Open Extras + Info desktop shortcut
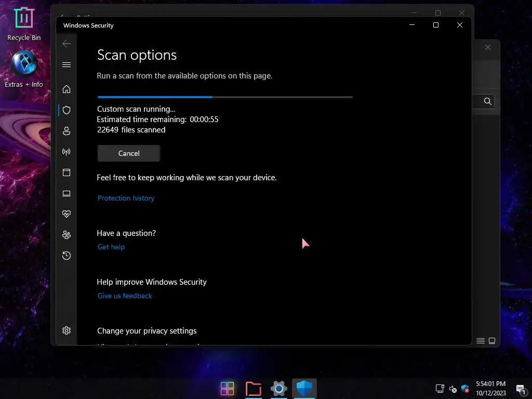This screenshot has width=532, height=399. (x=24, y=70)
